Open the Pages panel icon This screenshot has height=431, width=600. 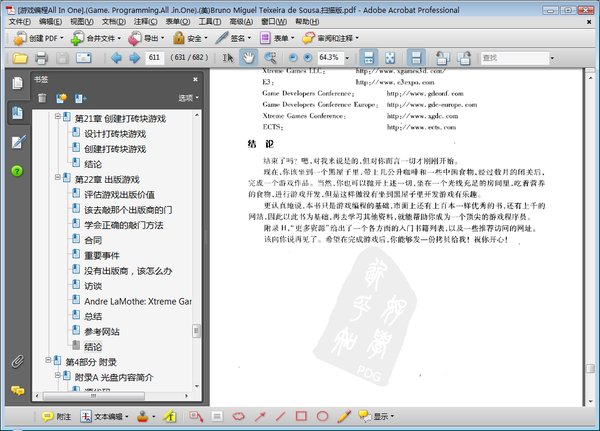pos(17,83)
